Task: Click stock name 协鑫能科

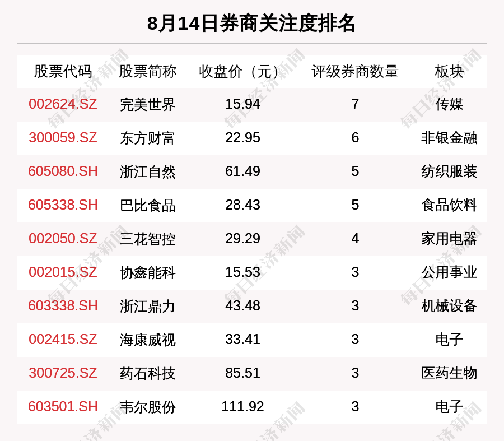Action: click(147, 272)
